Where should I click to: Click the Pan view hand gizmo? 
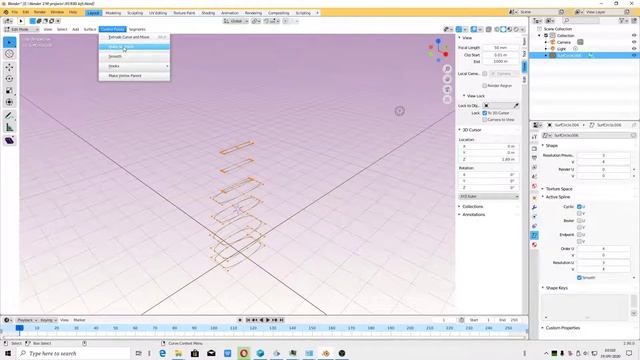click(447, 79)
